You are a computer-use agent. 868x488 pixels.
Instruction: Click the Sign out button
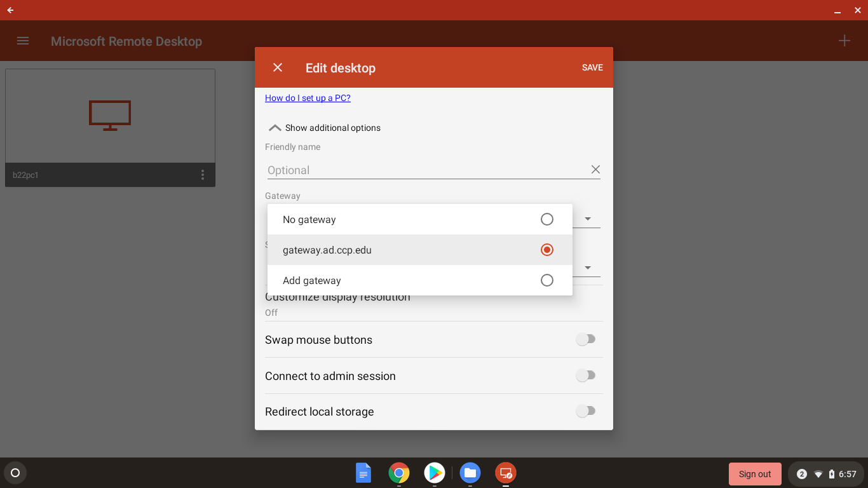pos(755,474)
